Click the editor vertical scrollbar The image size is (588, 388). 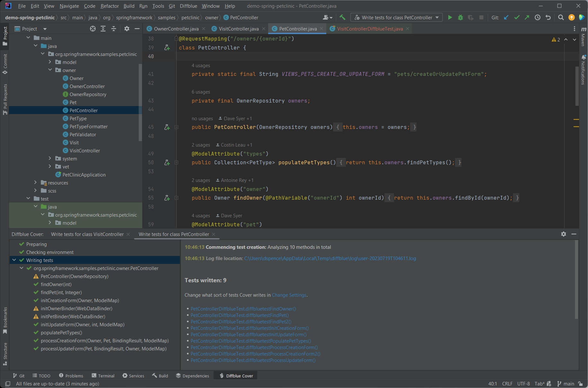pos(577,86)
